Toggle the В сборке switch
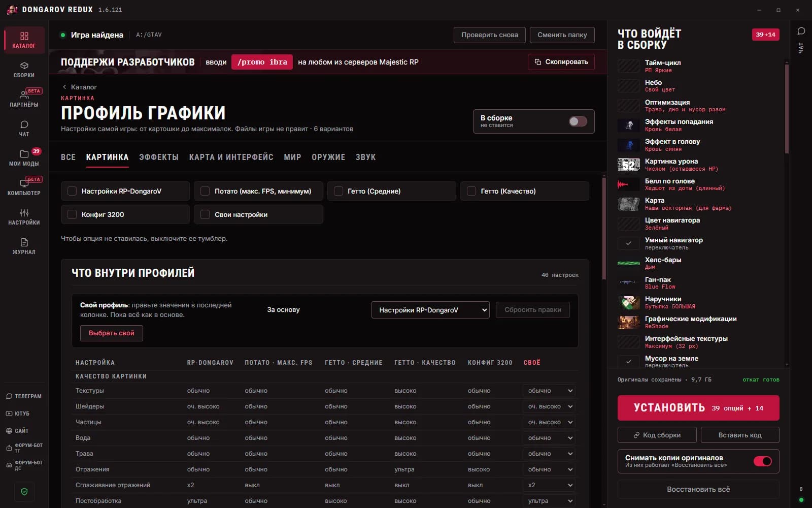Viewport: 812px width, 508px height. coord(578,121)
